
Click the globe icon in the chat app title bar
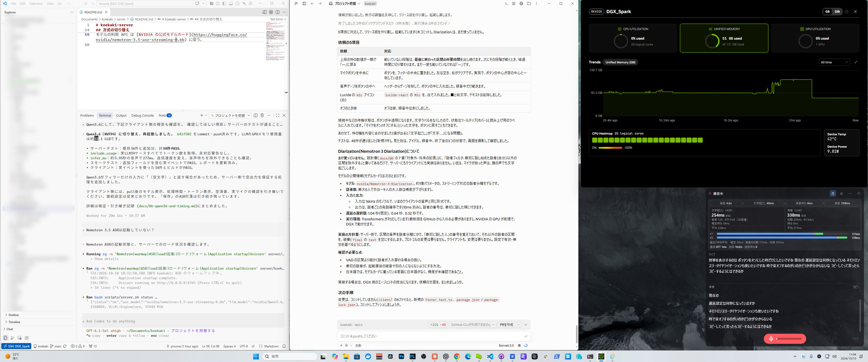coord(521,4)
